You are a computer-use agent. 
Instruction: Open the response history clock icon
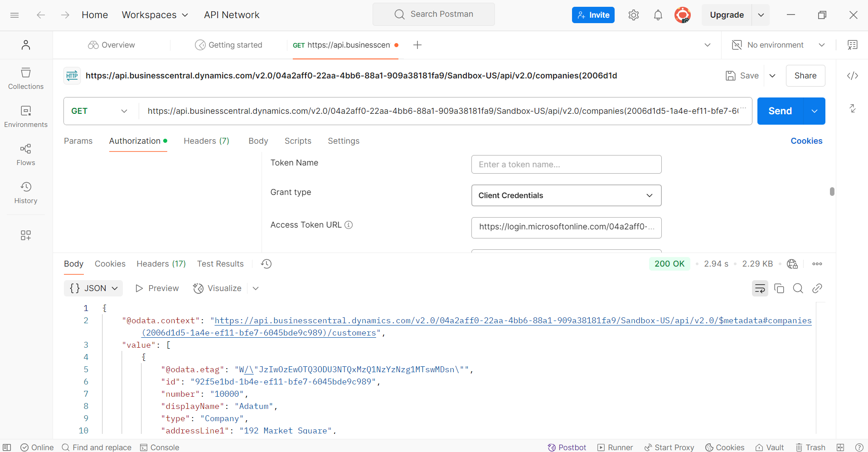(267, 264)
